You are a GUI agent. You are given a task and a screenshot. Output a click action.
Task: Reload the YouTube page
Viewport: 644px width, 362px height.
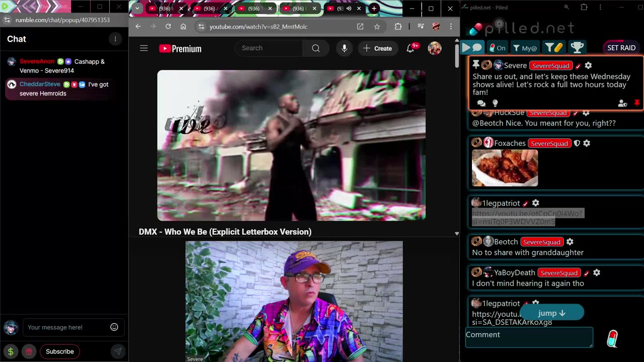pos(168,27)
